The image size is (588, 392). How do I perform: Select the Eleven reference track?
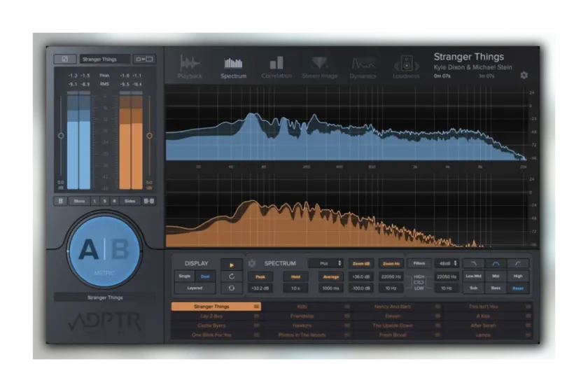point(397,316)
